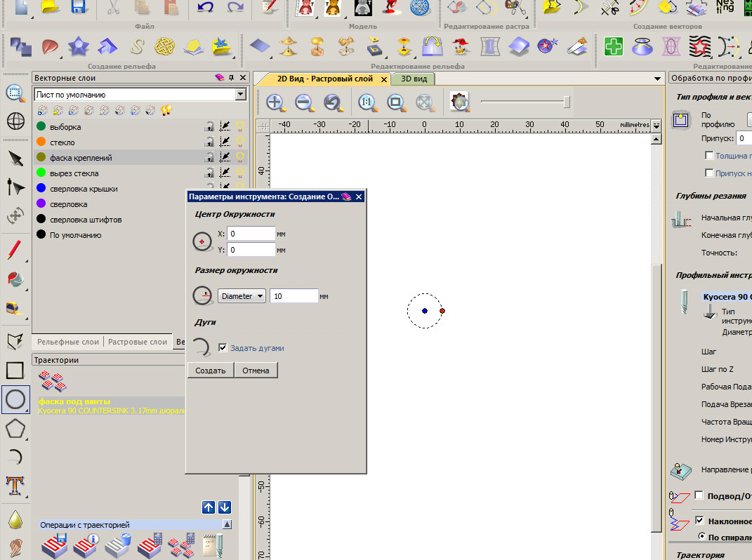Click the green color of выборка layer
The image size is (752, 560).
(41, 126)
